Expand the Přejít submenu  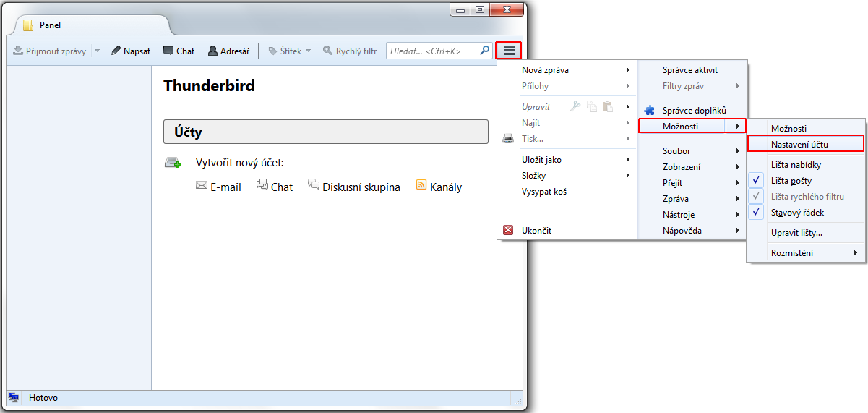[x=692, y=183]
